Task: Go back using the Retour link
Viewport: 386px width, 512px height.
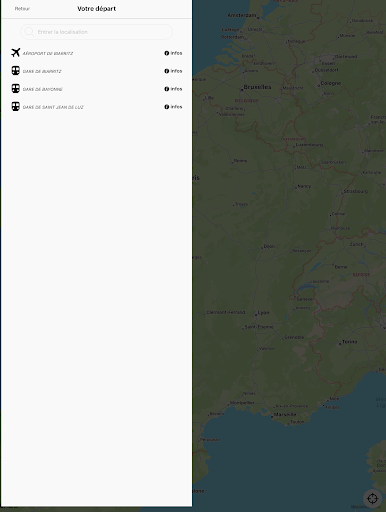Action: tap(22, 9)
